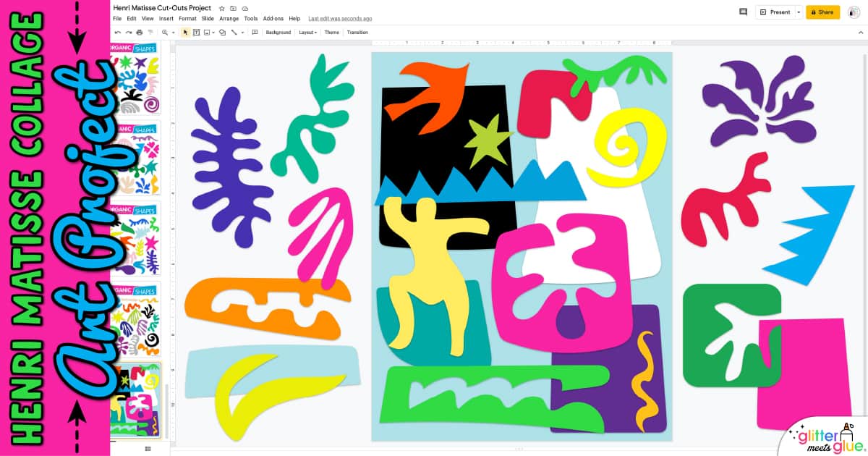Screen dimensions: 868x456
Task: Collapse the menus with the chevron
Action: point(860,32)
